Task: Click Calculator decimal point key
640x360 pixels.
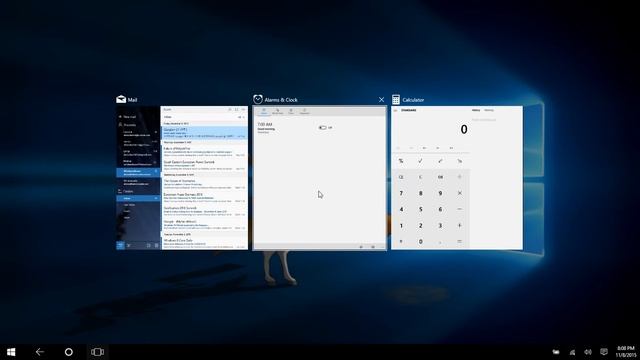Action: 440,242
